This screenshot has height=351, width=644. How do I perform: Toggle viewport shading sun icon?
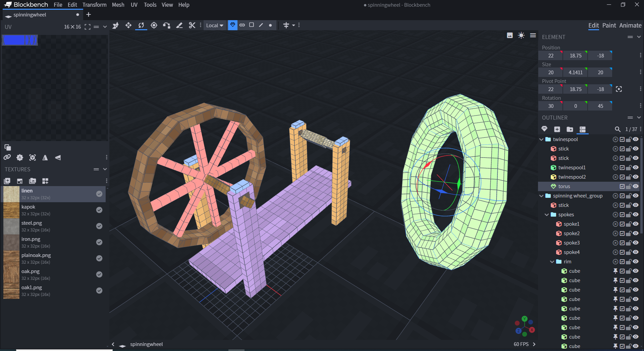tap(521, 36)
